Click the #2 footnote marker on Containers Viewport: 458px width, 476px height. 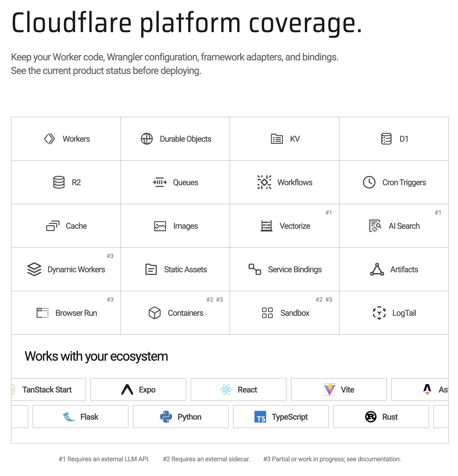pyautogui.click(x=210, y=299)
